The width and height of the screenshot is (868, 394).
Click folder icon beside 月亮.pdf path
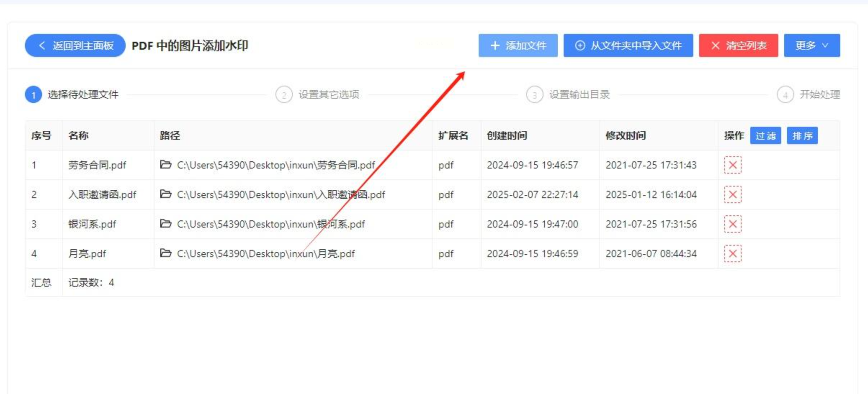(x=165, y=253)
